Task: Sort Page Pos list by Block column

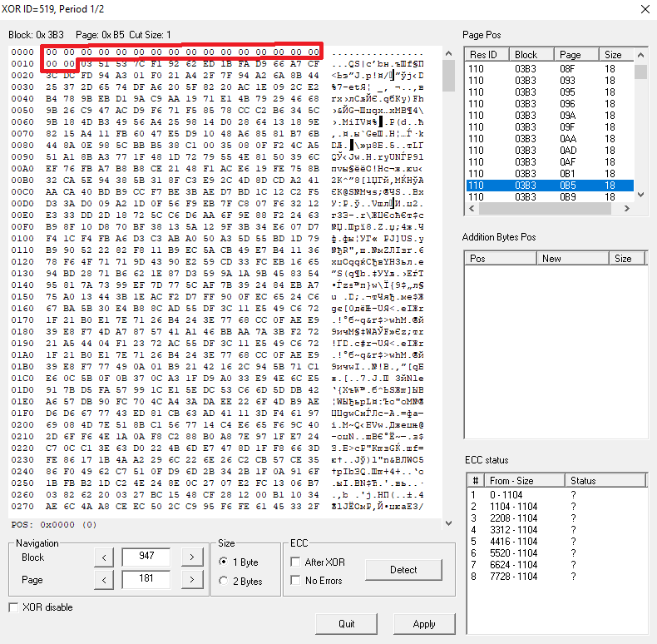Action: pos(531,55)
